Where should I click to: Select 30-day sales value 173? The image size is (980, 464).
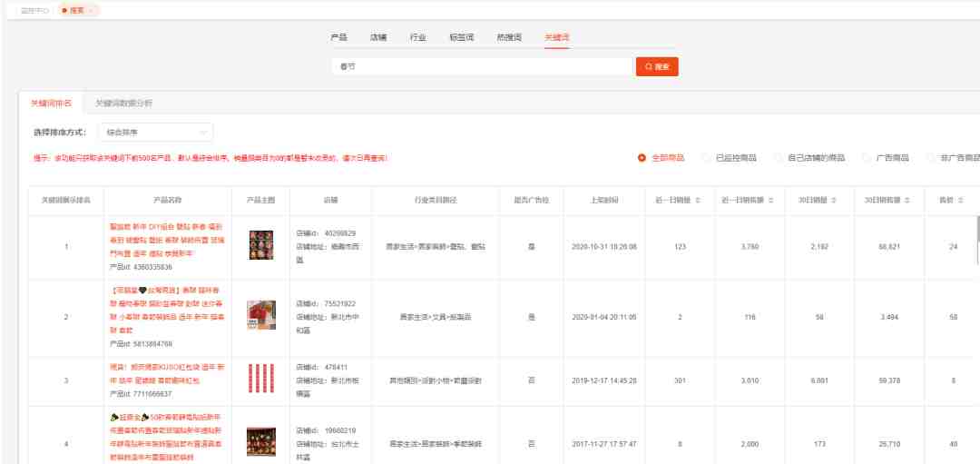point(819,444)
